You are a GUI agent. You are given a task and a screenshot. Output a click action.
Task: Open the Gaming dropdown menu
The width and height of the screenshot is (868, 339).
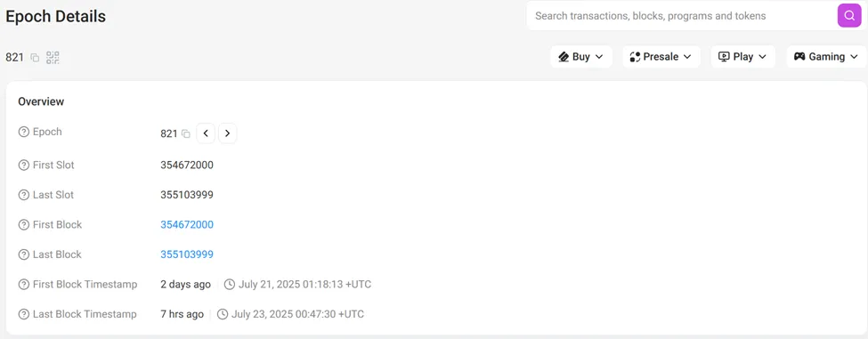click(x=826, y=57)
